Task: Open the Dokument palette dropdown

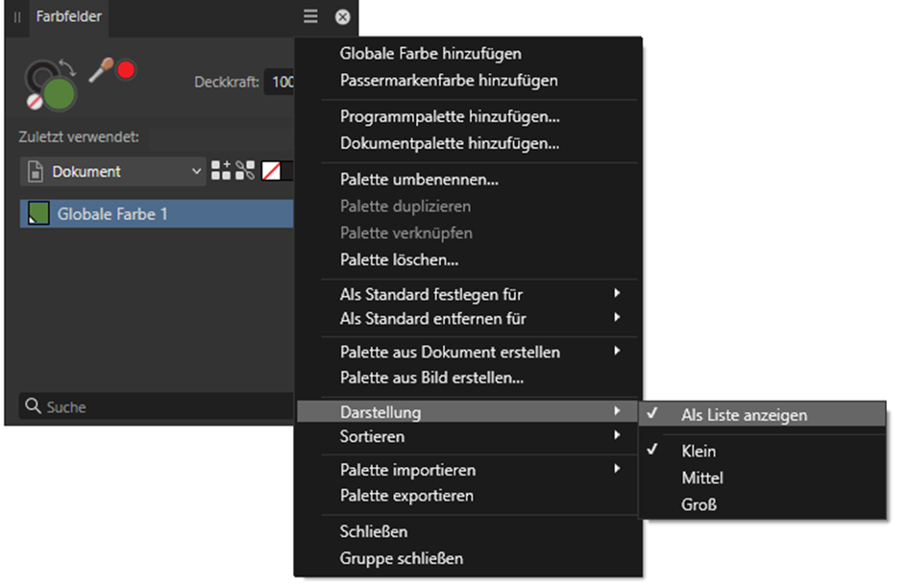Action: coord(113,171)
